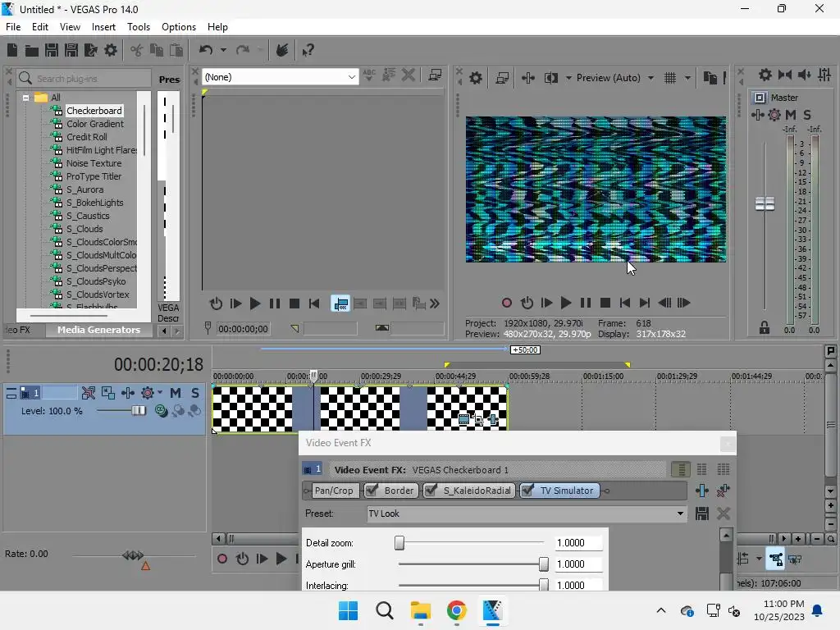Open a project with the folder icon

[32, 50]
